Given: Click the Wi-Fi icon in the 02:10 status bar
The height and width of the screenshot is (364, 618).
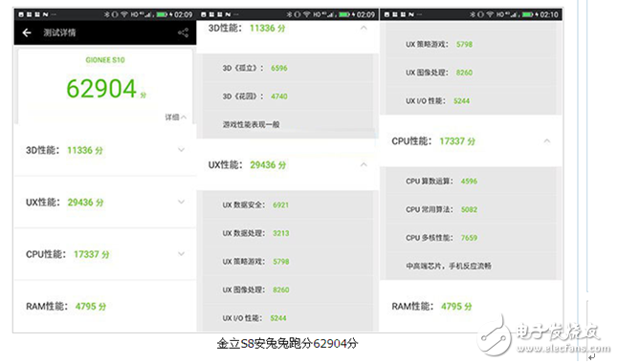Looking at the screenshot, I should [x=490, y=14].
